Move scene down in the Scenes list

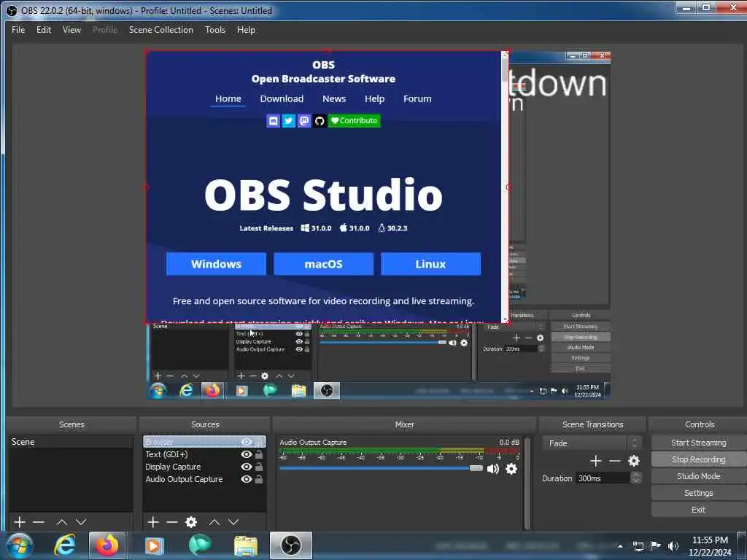[81, 522]
